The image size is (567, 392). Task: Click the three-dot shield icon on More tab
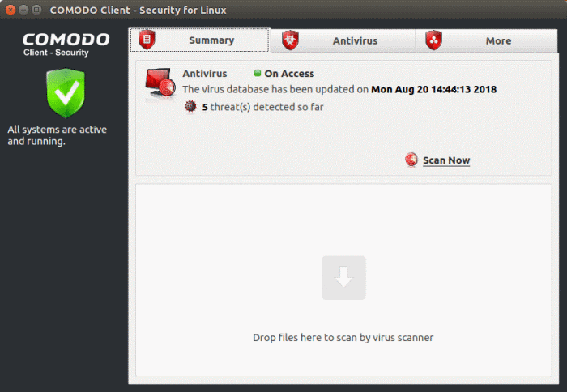click(434, 40)
